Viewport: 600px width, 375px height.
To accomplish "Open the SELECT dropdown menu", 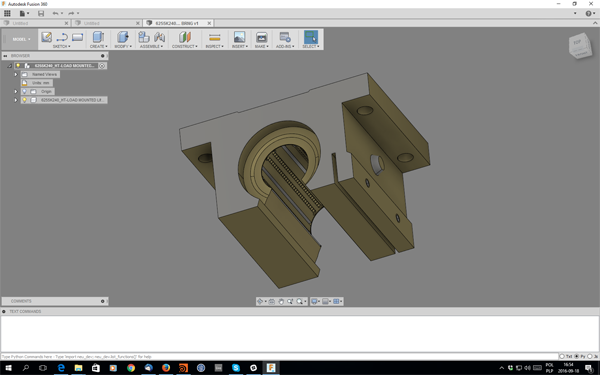I will (311, 46).
